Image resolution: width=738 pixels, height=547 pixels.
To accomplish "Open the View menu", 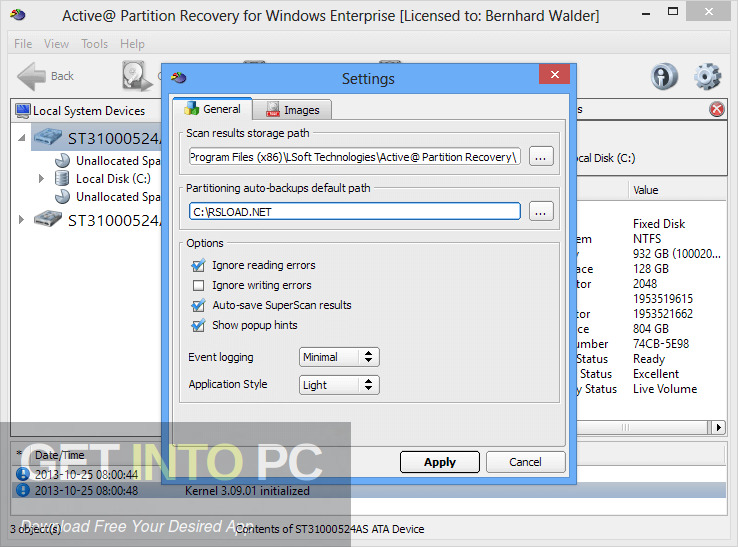I will tap(56, 44).
